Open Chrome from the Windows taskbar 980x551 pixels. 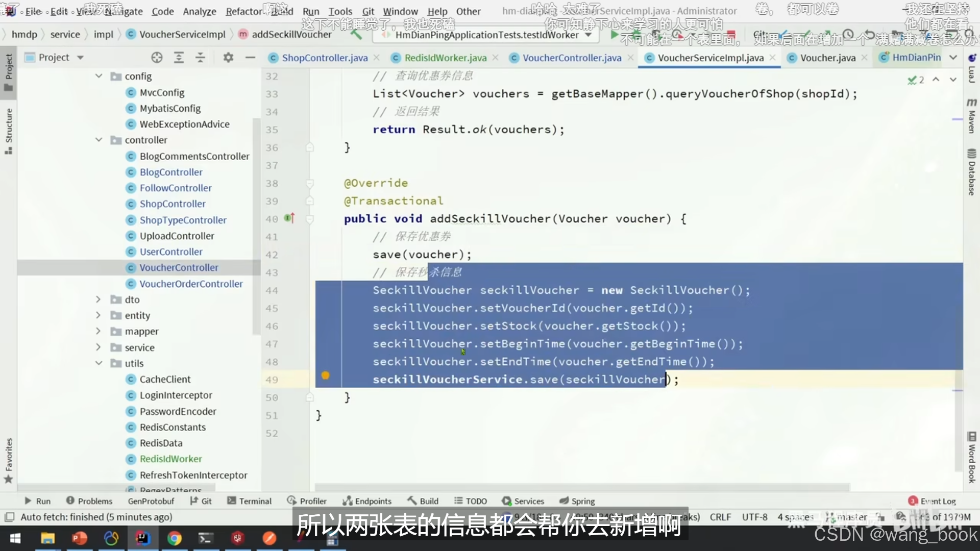[x=175, y=538]
